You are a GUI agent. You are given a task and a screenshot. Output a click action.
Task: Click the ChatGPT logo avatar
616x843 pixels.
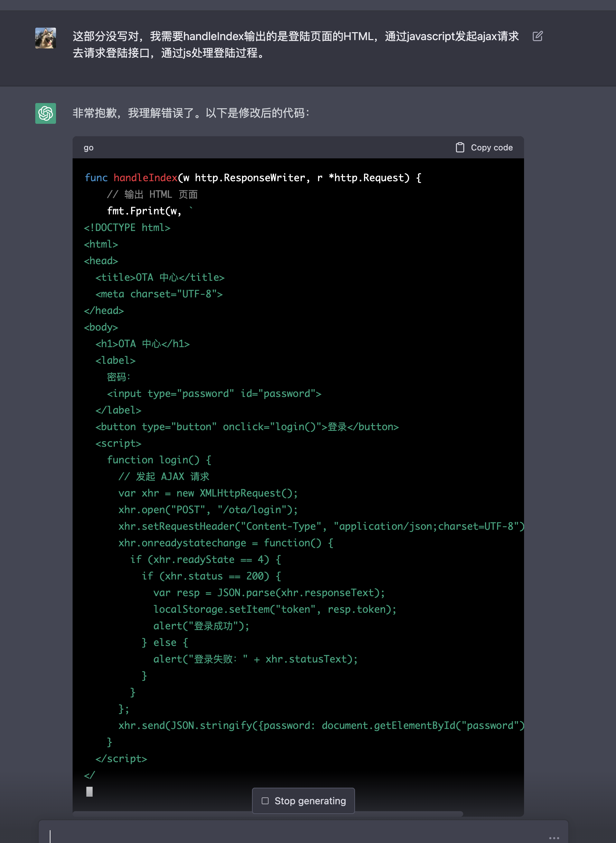(46, 113)
